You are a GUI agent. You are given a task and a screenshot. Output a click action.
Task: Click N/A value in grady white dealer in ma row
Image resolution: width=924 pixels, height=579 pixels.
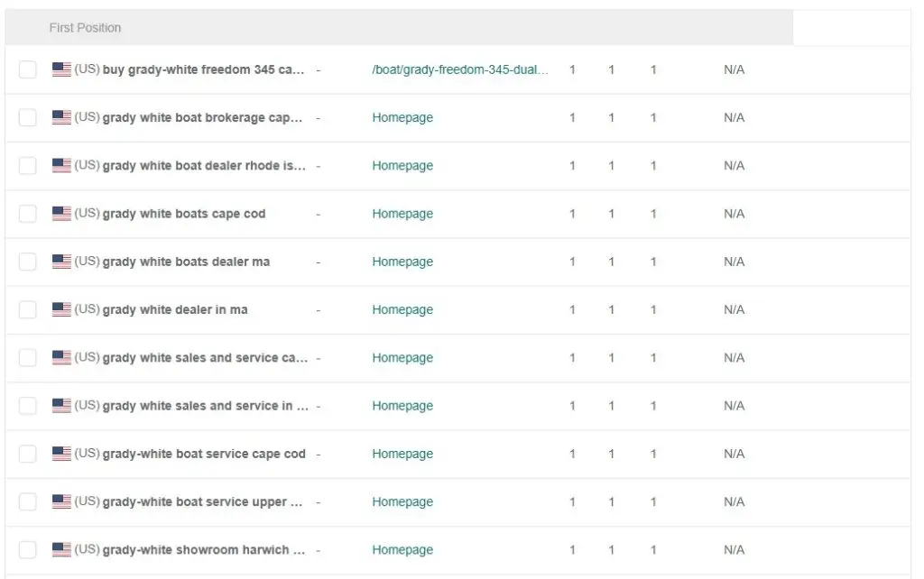pos(734,309)
